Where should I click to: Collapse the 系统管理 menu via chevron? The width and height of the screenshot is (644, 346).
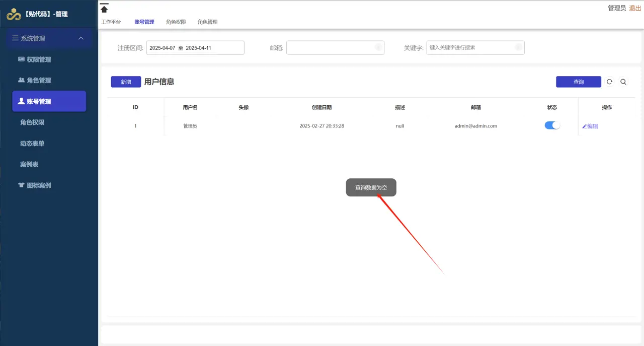tap(80, 38)
